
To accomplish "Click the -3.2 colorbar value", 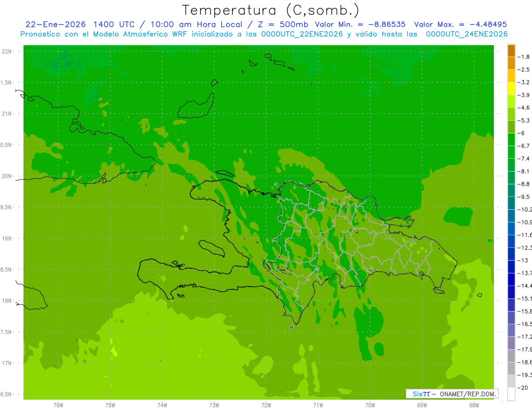I will click(524, 82).
